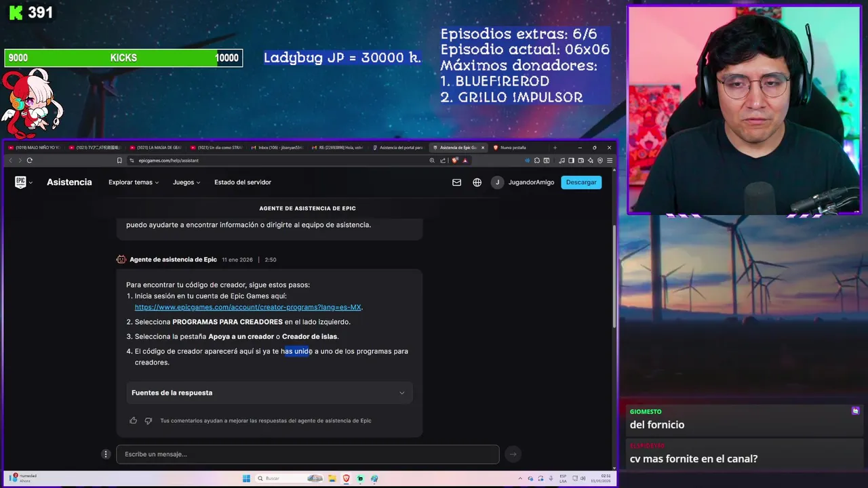Show hidden system tray icons

pos(520,479)
